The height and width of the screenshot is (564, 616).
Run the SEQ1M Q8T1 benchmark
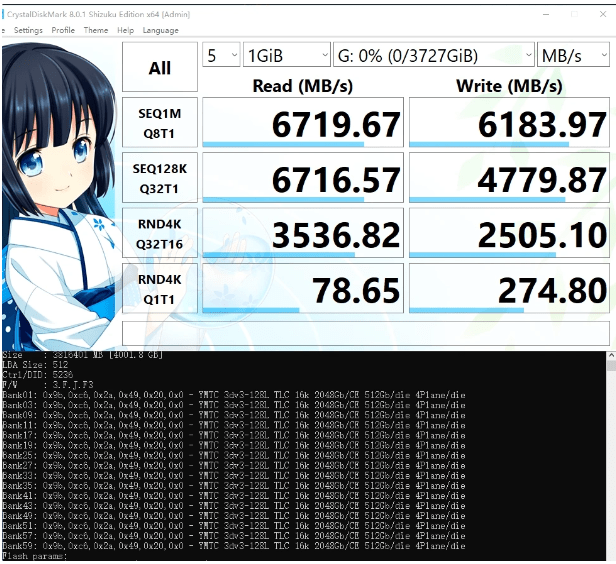(159, 121)
